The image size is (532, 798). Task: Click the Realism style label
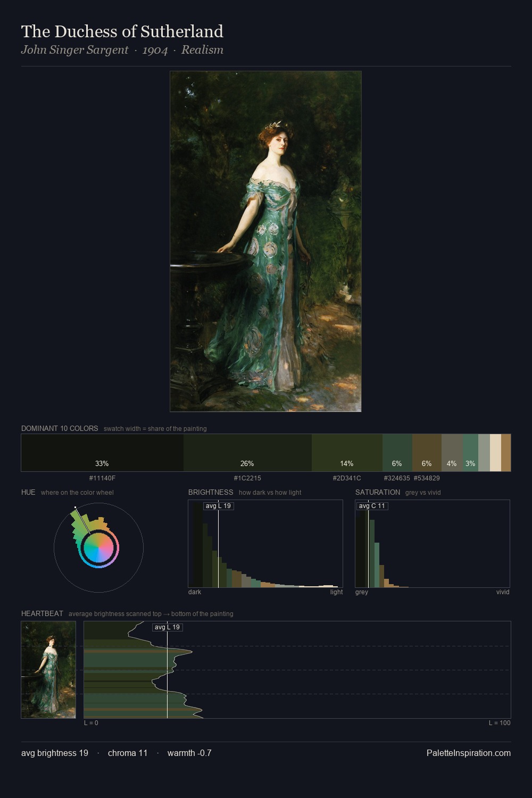(x=202, y=50)
